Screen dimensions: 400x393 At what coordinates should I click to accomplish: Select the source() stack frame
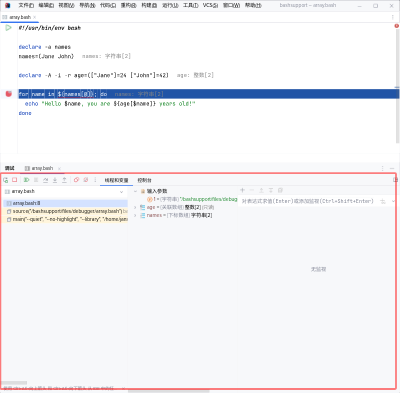click(x=65, y=211)
